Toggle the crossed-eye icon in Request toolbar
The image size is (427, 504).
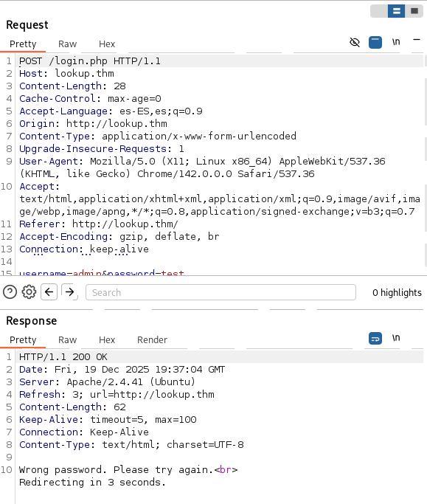(355, 42)
